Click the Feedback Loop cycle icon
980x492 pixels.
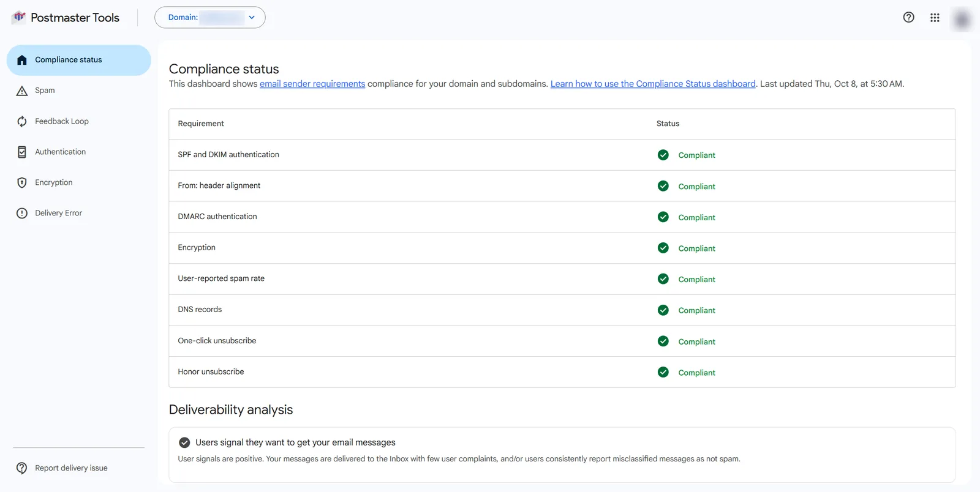coord(22,121)
